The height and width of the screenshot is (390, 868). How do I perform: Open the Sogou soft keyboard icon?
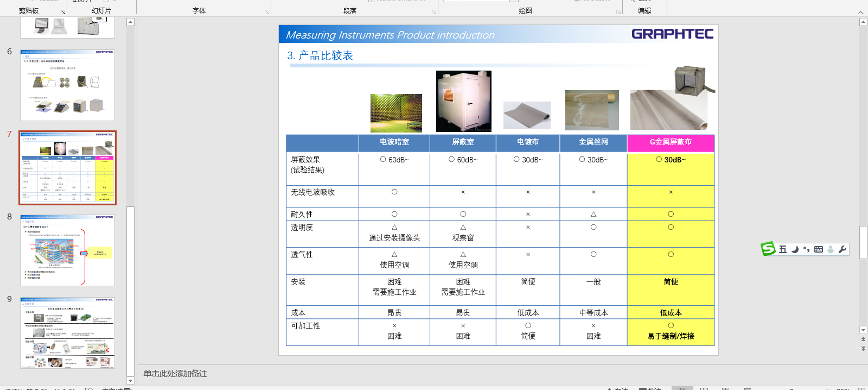pyautogui.click(x=819, y=249)
